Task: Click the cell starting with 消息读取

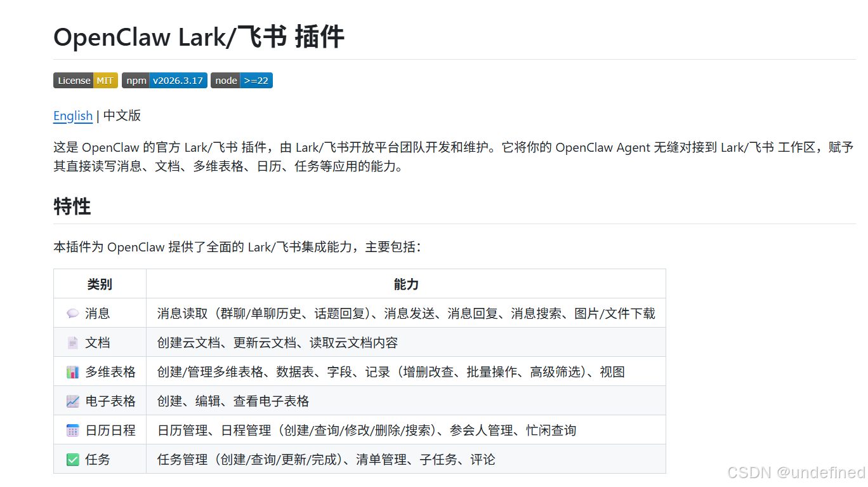Action: pyautogui.click(x=406, y=313)
